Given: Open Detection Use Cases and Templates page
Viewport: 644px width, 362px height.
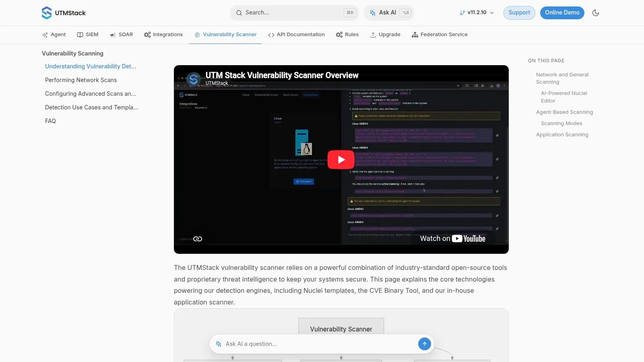Looking at the screenshot, I should (91, 107).
